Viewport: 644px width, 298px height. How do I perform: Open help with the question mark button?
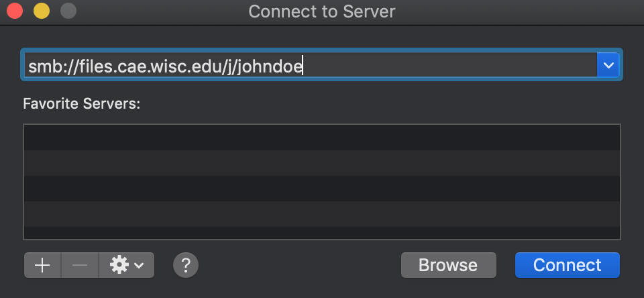point(186,266)
